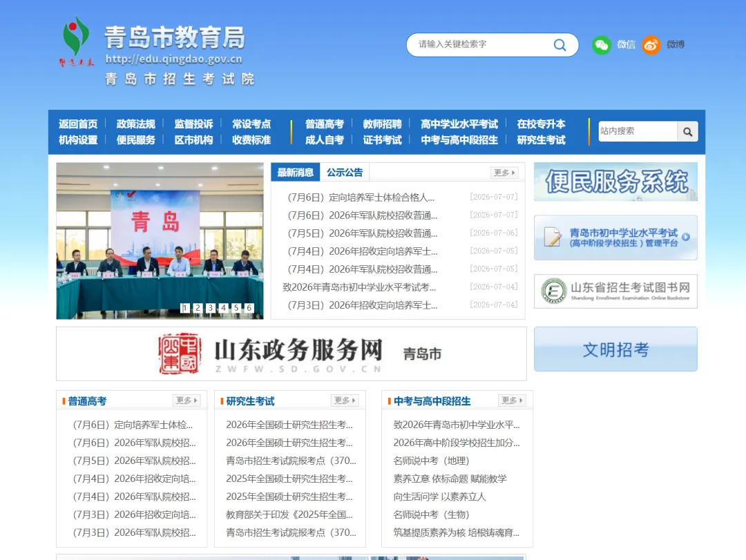Viewport: 746px width, 560px height.
Task: Show slide 2 of the photo carousel
Action: pos(198,308)
